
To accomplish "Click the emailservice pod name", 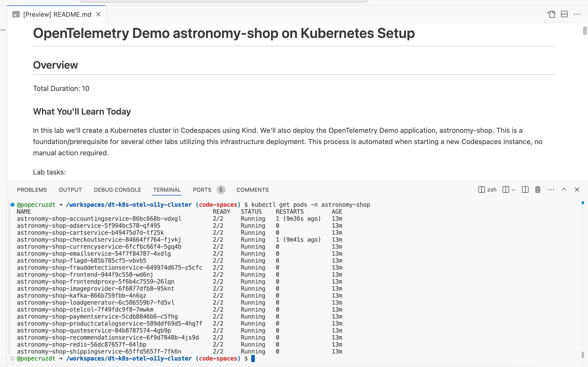I will coord(94,254).
